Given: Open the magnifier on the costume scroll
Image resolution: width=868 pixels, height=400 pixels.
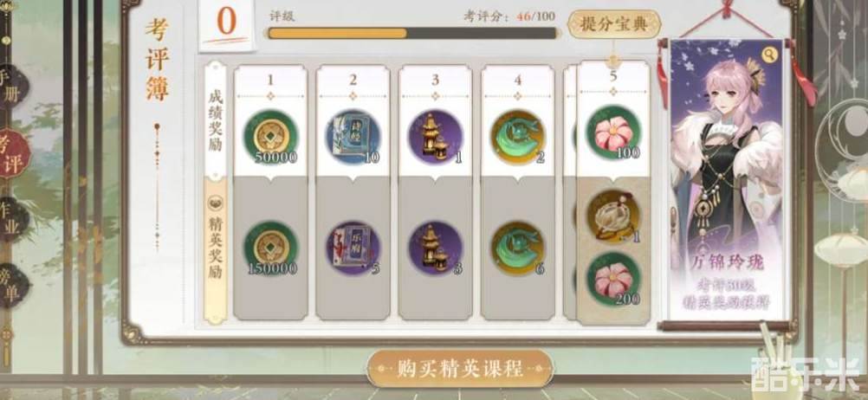Looking at the screenshot, I should [769, 55].
